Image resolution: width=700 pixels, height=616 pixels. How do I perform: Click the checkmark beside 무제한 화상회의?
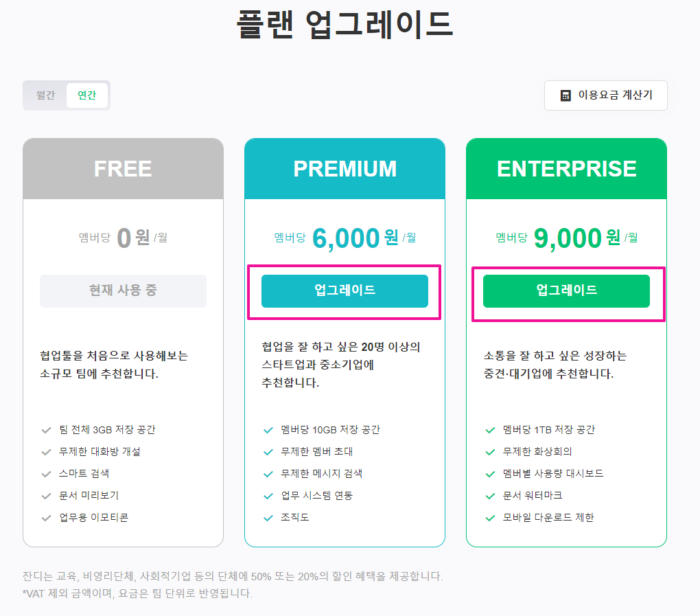(490, 452)
